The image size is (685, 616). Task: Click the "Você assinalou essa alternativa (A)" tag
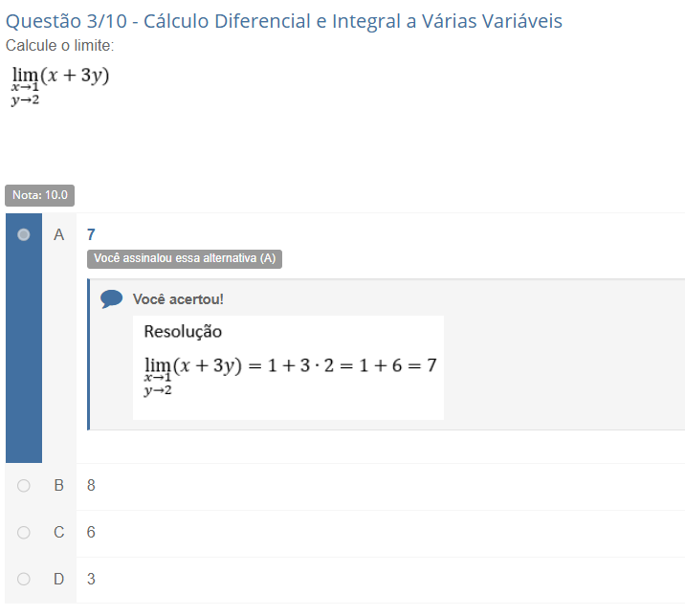pos(185,258)
